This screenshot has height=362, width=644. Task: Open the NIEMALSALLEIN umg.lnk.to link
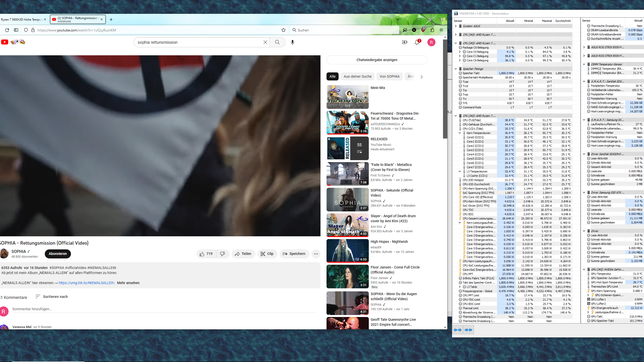click(x=87, y=283)
